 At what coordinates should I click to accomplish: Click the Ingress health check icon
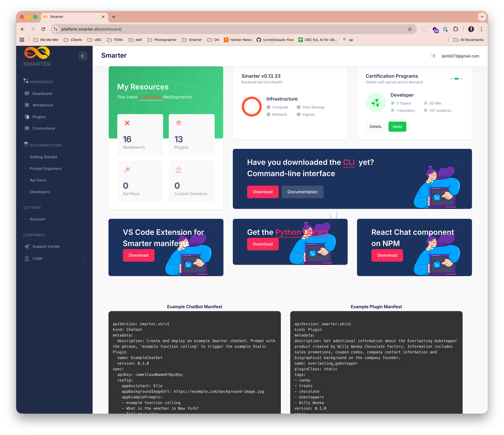click(x=298, y=114)
